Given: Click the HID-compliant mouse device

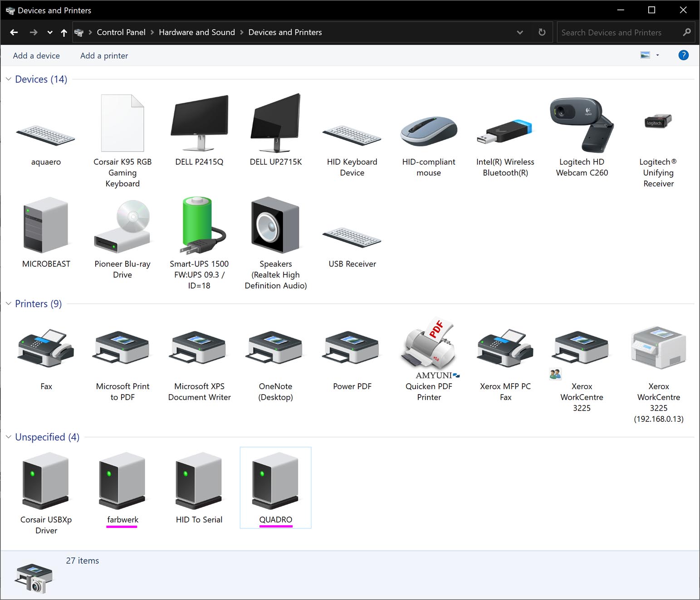Looking at the screenshot, I should click(x=428, y=131).
